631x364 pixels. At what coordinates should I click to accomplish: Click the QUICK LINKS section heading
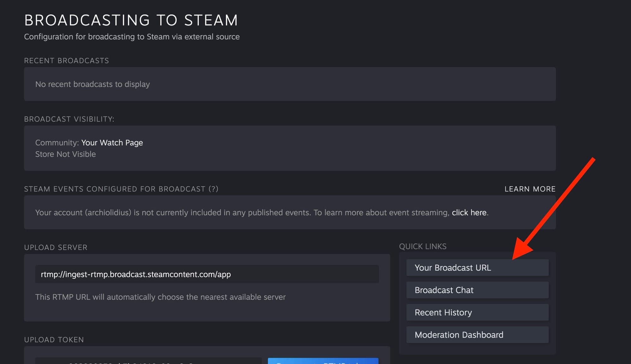(x=422, y=246)
